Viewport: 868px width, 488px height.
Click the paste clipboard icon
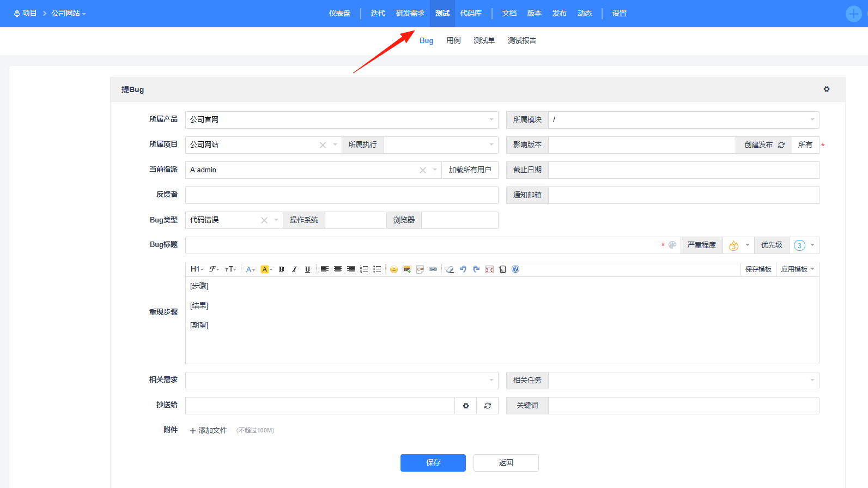tap(502, 269)
